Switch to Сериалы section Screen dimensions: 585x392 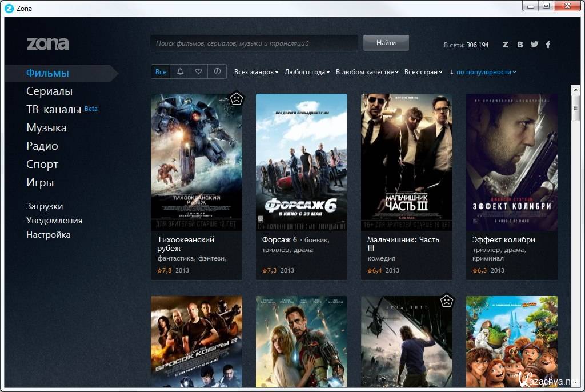click(49, 91)
